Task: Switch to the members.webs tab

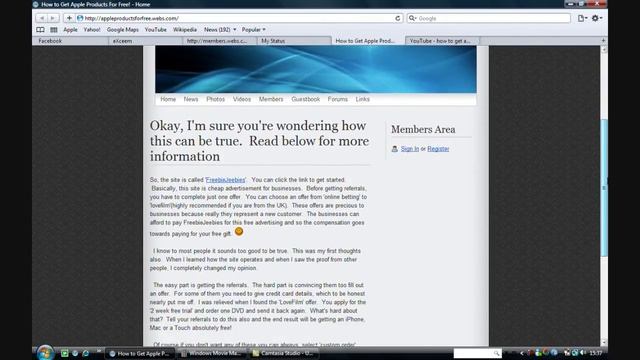Action: [220, 41]
